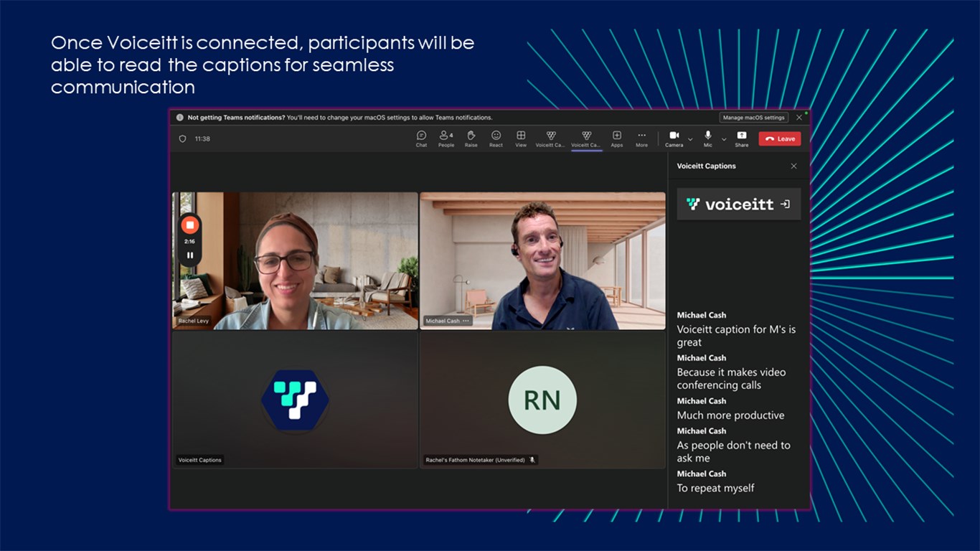Viewport: 980px width, 551px height.
Task: Open the Chat panel
Action: tap(421, 138)
